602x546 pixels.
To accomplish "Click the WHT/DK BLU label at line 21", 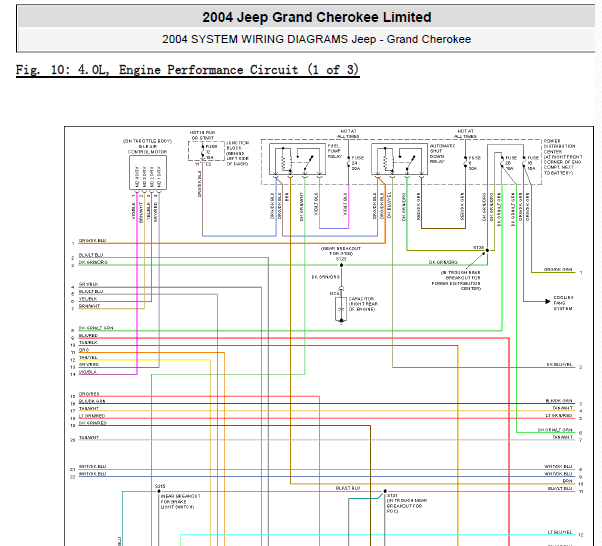I will 93,467.
